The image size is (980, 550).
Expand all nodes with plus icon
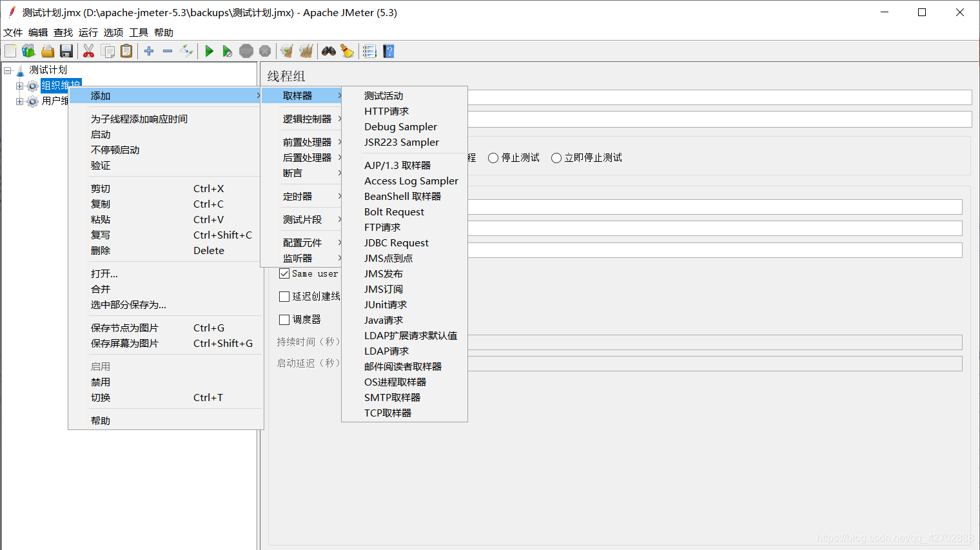pyautogui.click(x=149, y=51)
